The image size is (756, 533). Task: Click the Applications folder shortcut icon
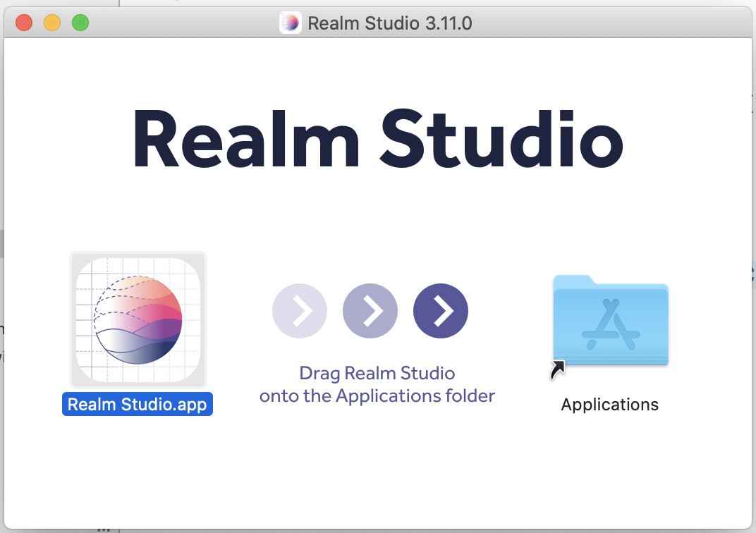tap(610, 326)
